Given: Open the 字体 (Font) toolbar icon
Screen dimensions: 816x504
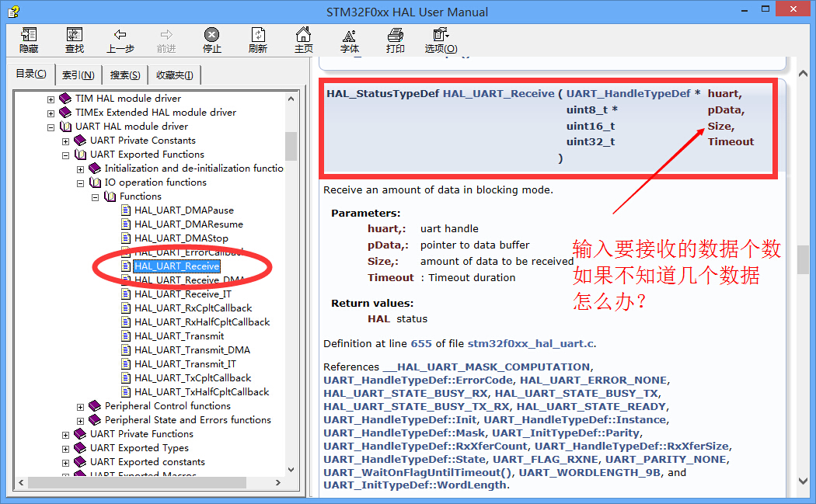Looking at the screenshot, I should (x=349, y=36).
